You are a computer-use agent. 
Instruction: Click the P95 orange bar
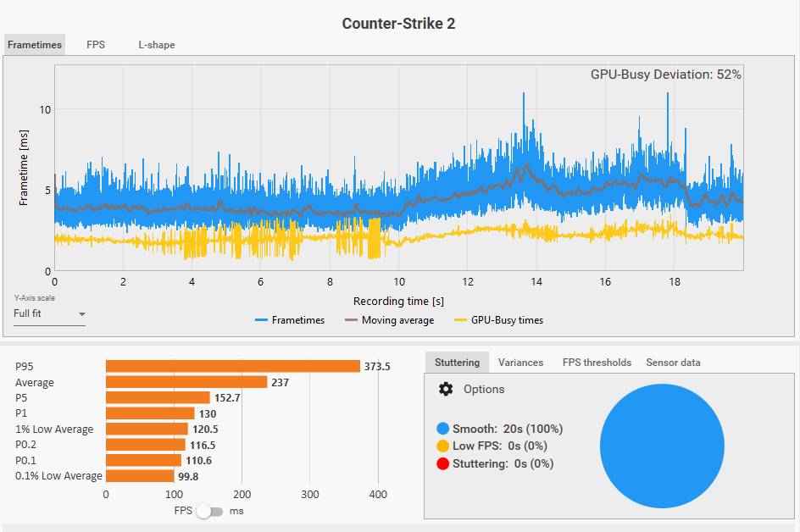(x=232, y=366)
